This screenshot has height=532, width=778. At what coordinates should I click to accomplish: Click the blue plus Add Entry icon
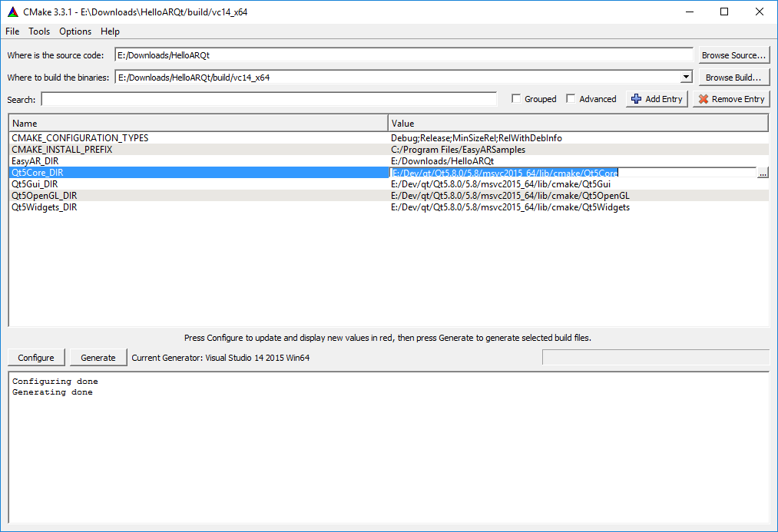[636, 99]
